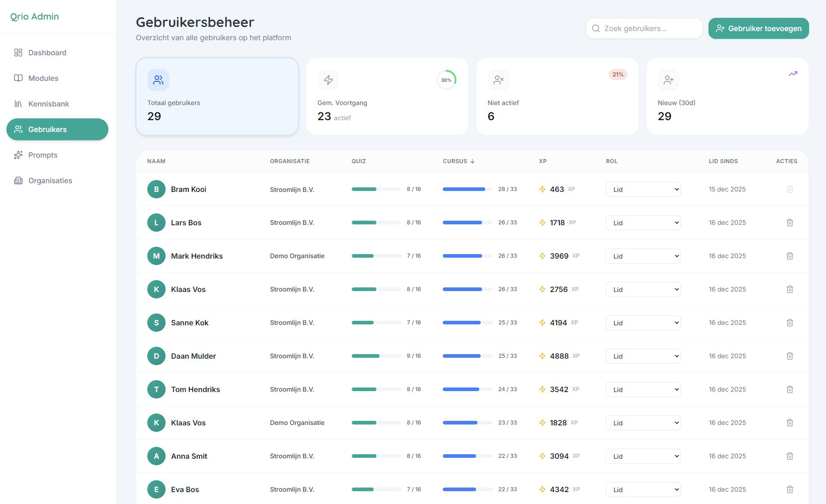Select the Totaal gebruikers card

tap(217, 96)
